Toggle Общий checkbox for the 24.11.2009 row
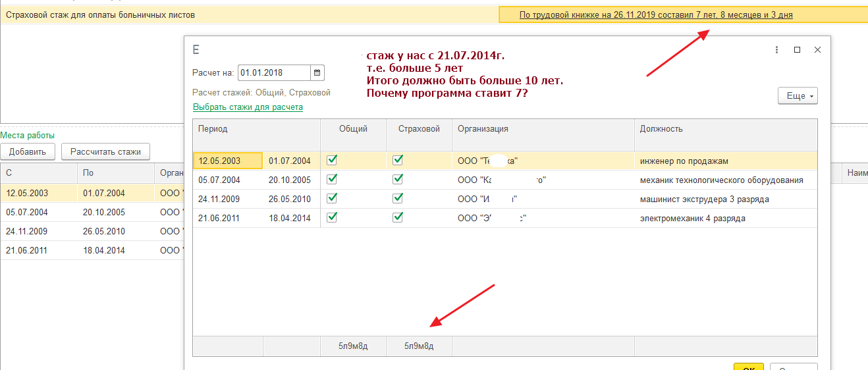 pyautogui.click(x=332, y=198)
